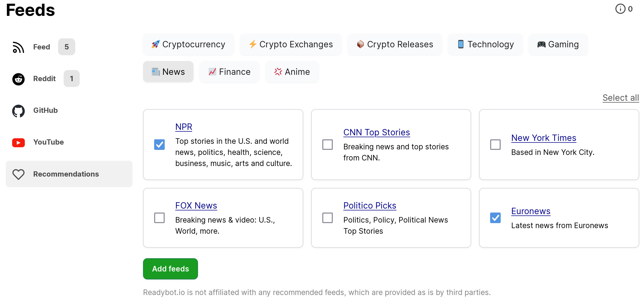The height and width of the screenshot is (304, 644).
Task: Switch to the Finance category filter
Action: pyautogui.click(x=229, y=72)
